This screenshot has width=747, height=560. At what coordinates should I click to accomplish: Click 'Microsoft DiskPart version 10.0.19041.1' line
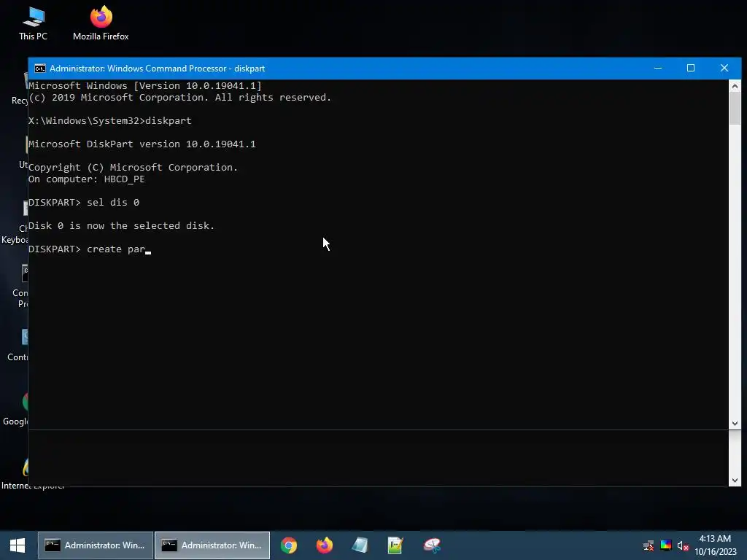point(142,144)
